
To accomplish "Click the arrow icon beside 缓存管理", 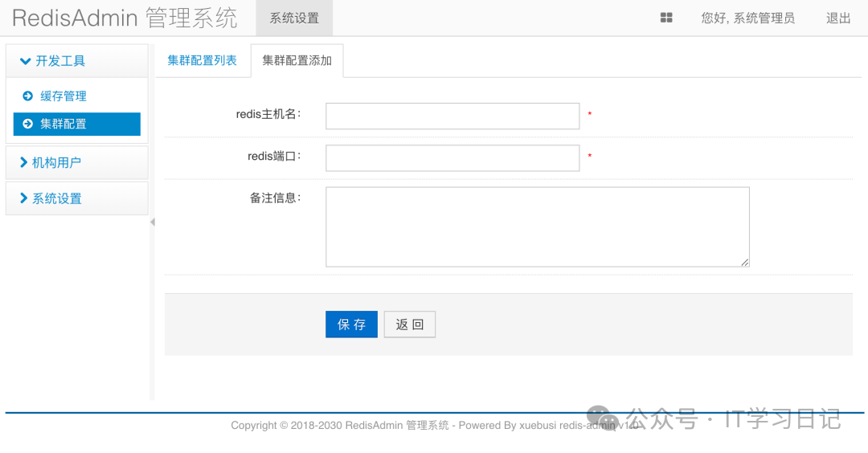I will click(x=27, y=96).
